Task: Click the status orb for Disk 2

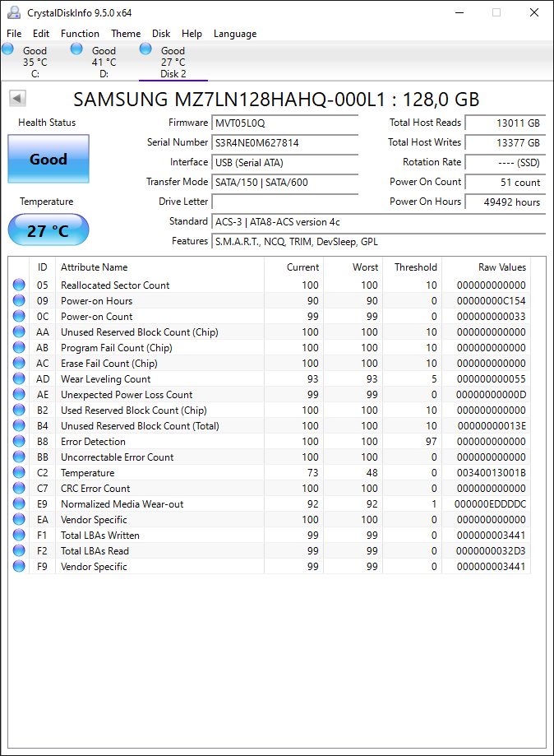Action: pos(145,49)
